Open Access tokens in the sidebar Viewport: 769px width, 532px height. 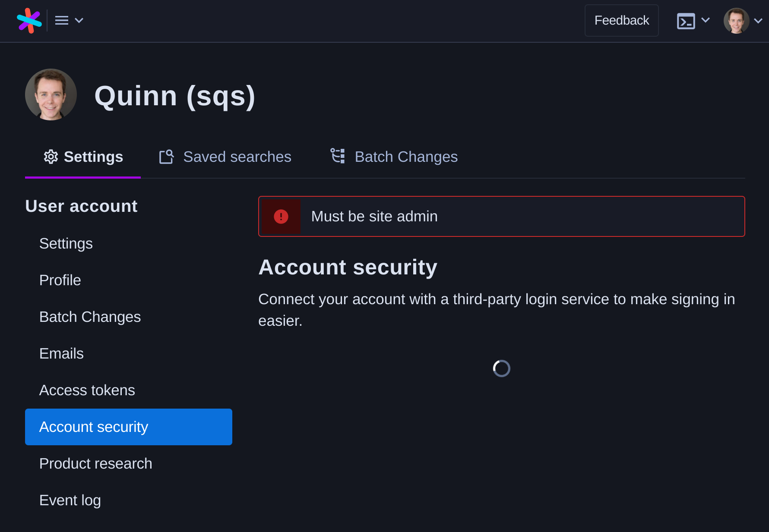(x=129, y=390)
